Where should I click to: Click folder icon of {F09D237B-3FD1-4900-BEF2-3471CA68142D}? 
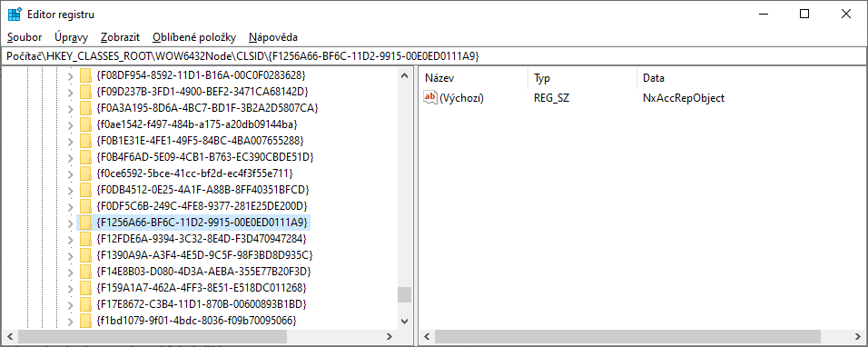pyautogui.click(x=85, y=92)
